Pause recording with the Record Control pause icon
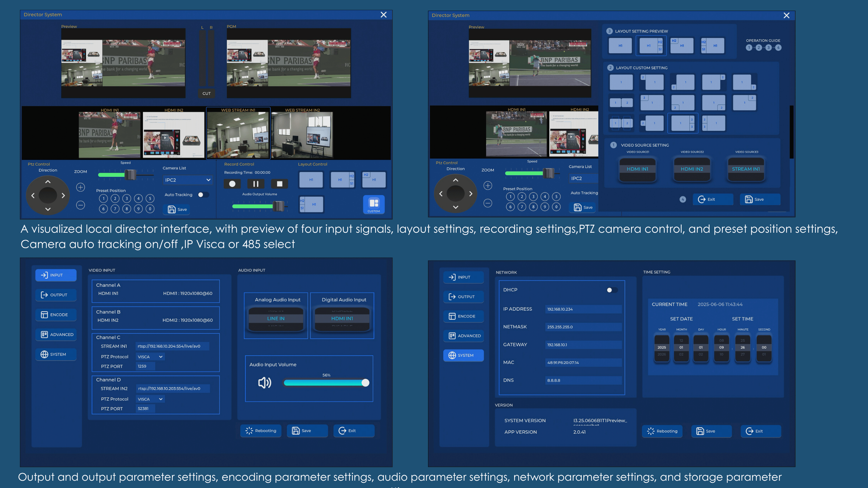The width and height of the screenshot is (868, 488). click(256, 184)
